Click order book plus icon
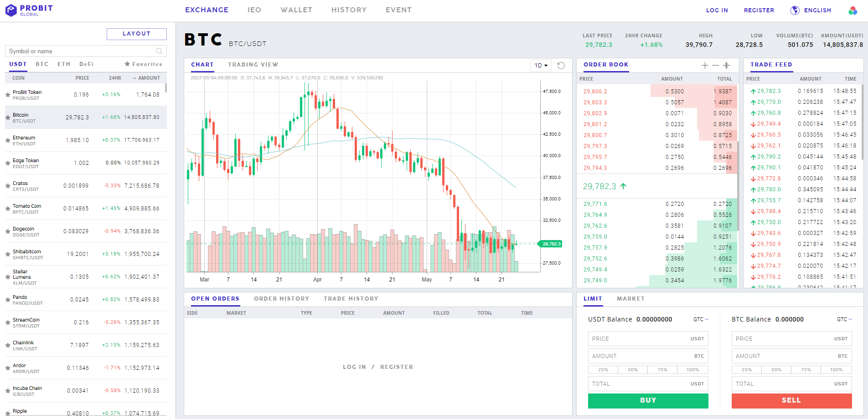 coord(705,66)
